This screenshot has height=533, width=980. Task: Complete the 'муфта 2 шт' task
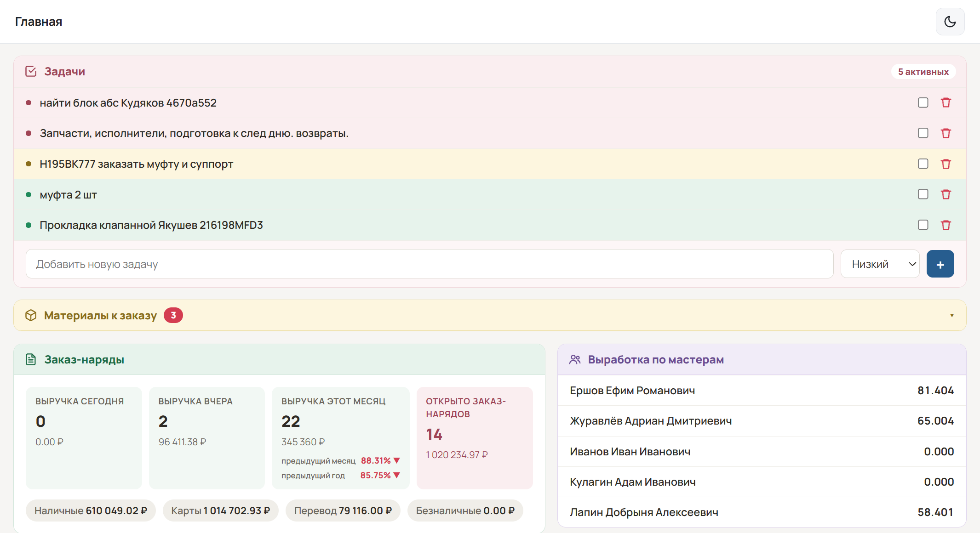(x=923, y=194)
